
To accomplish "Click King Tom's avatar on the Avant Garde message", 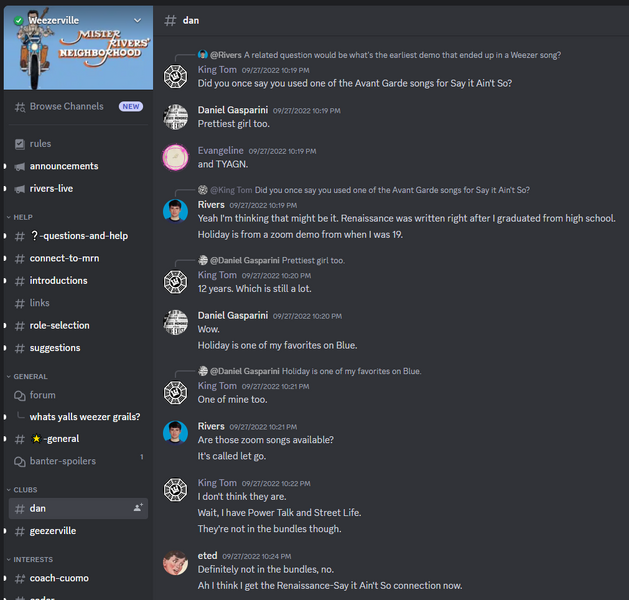I will coord(175,76).
